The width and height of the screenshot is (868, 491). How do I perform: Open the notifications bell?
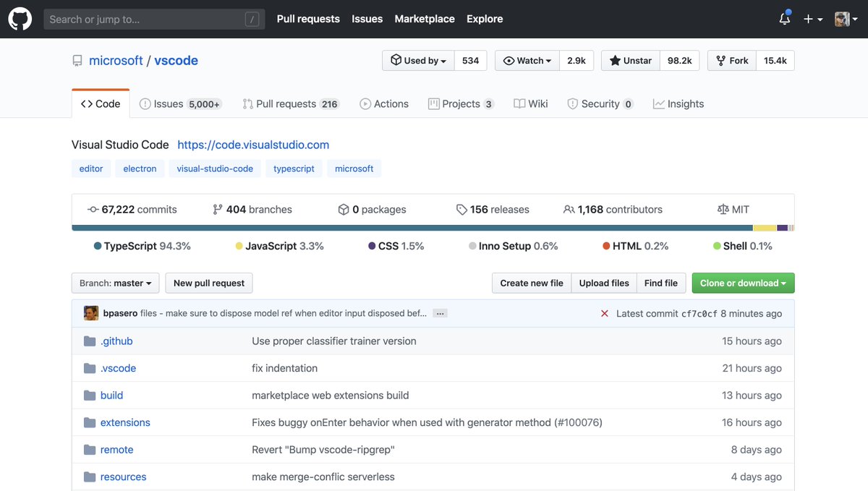pyautogui.click(x=785, y=19)
